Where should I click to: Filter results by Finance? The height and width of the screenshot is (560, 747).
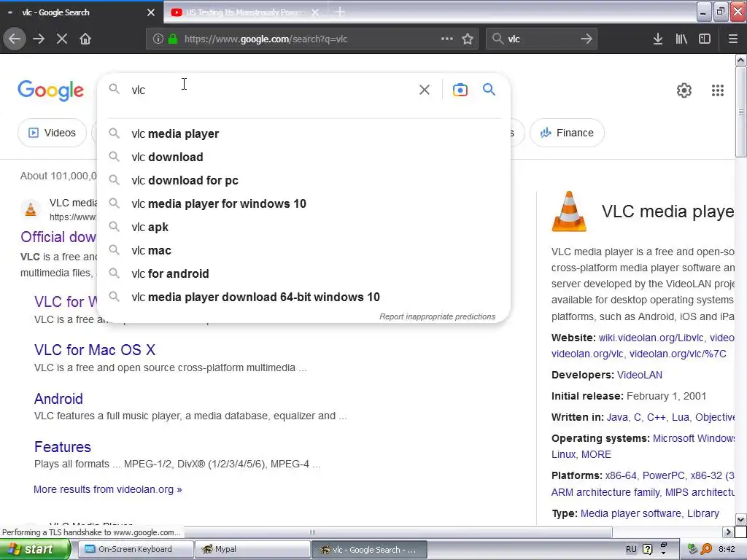click(567, 133)
